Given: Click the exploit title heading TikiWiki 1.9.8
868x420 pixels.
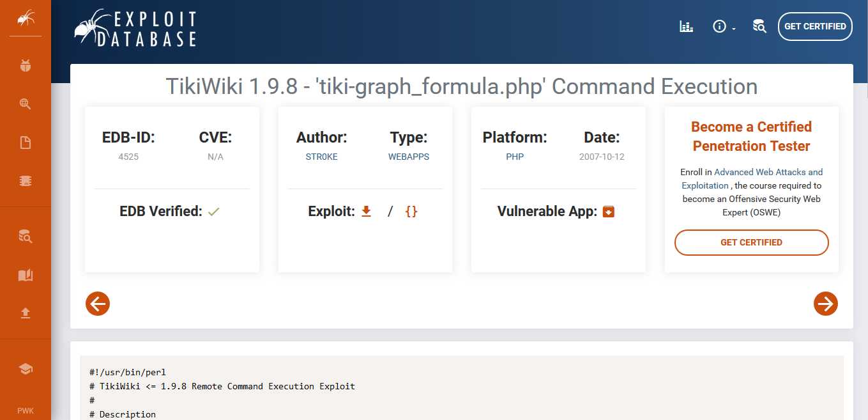Looking at the screenshot, I should click(462, 86).
